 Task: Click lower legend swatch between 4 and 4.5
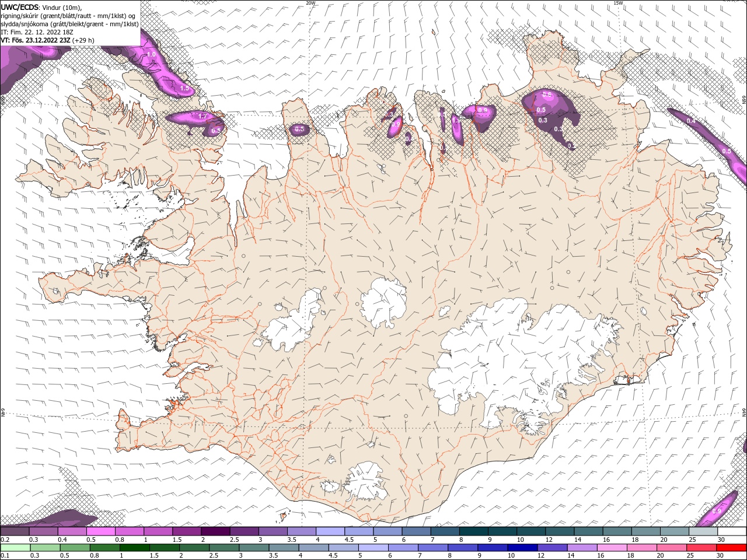coord(313,547)
